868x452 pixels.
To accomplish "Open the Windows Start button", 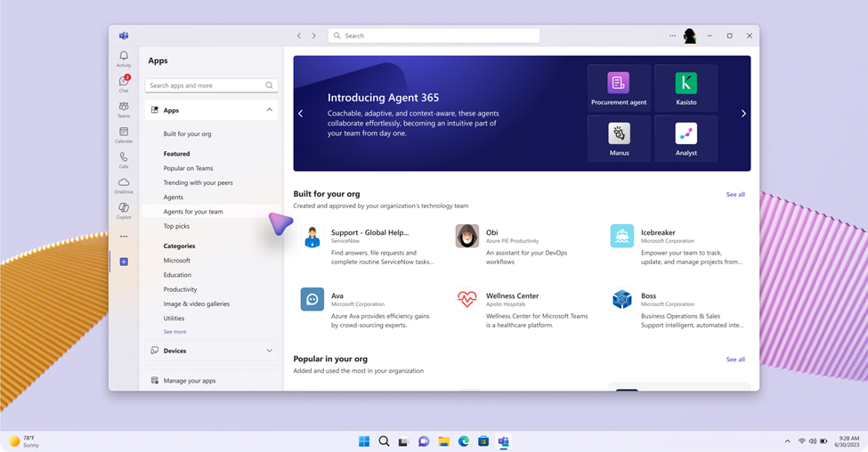I will pos(364,441).
